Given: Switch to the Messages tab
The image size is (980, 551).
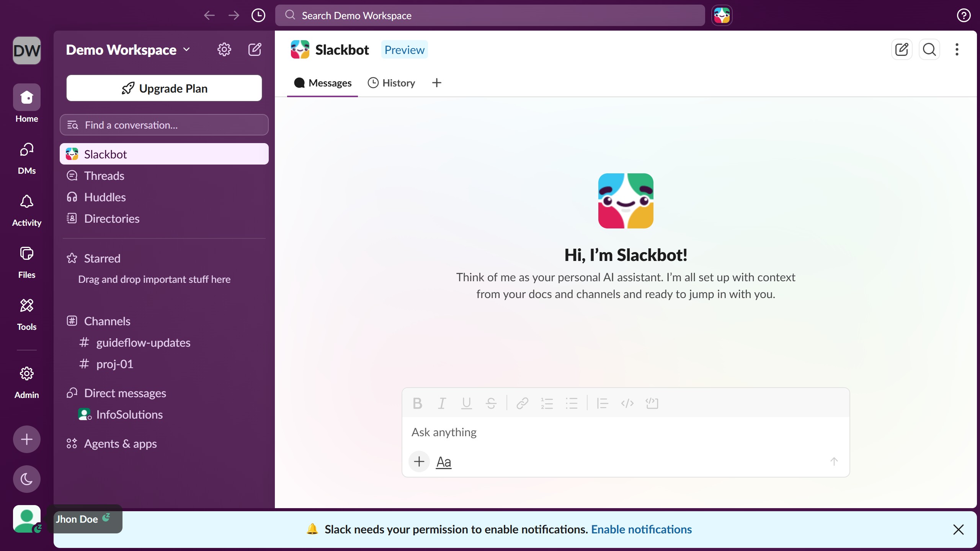Looking at the screenshot, I should (x=322, y=83).
